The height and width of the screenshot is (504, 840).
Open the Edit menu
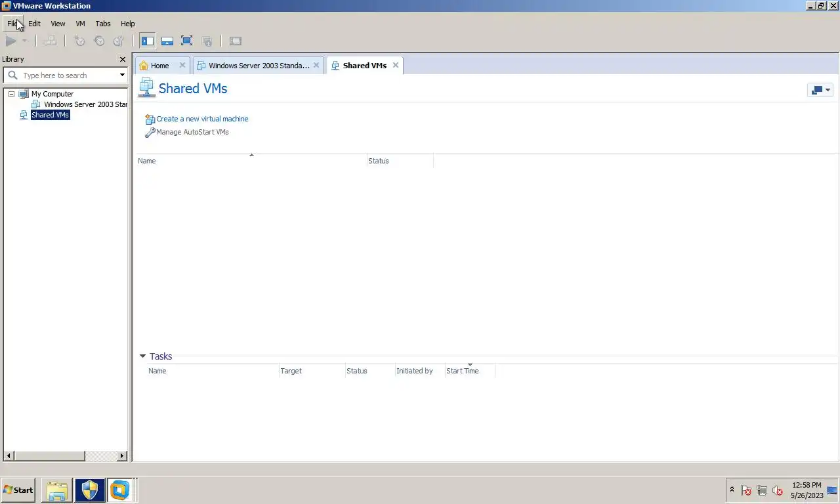click(34, 24)
